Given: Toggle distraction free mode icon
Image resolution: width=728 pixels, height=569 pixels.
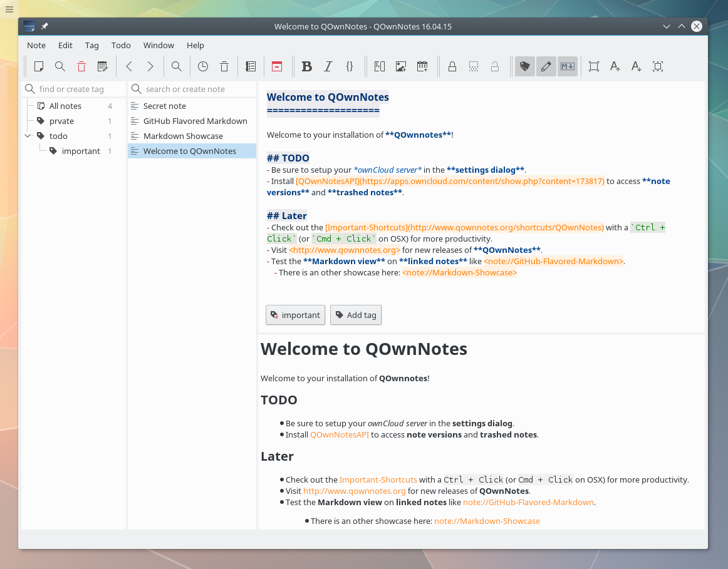Looking at the screenshot, I should tap(594, 66).
